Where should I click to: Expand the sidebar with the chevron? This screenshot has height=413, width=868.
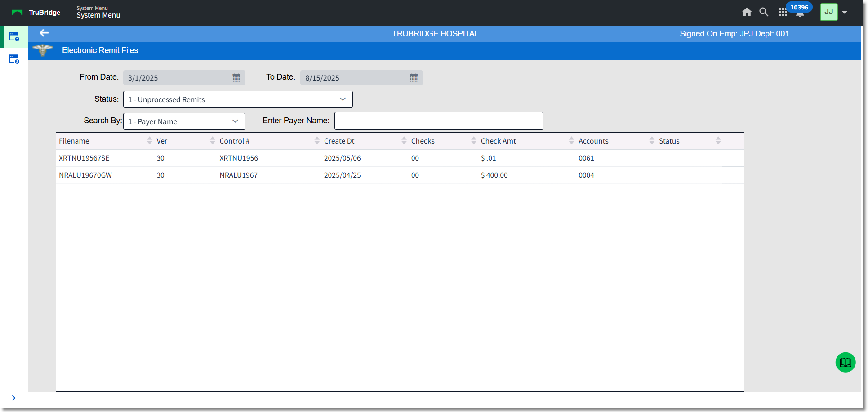point(14,398)
